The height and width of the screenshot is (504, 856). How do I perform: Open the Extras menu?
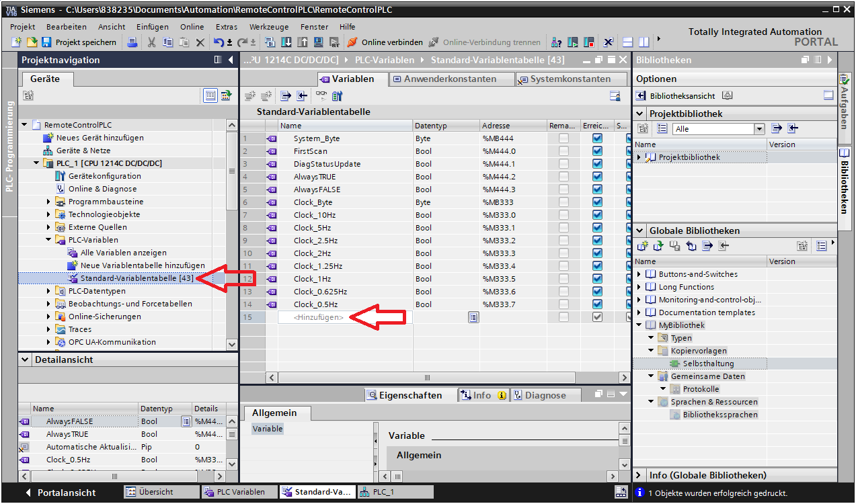[227, 27]
